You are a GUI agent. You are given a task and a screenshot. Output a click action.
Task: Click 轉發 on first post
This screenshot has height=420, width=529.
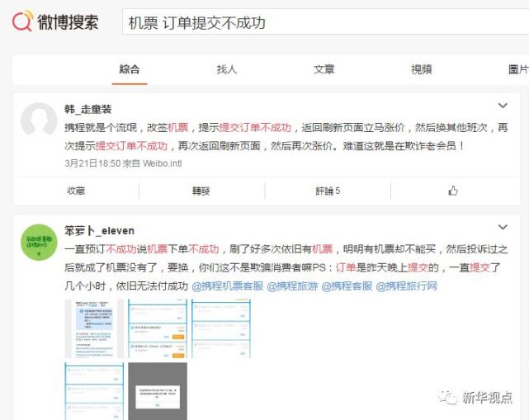201,191
